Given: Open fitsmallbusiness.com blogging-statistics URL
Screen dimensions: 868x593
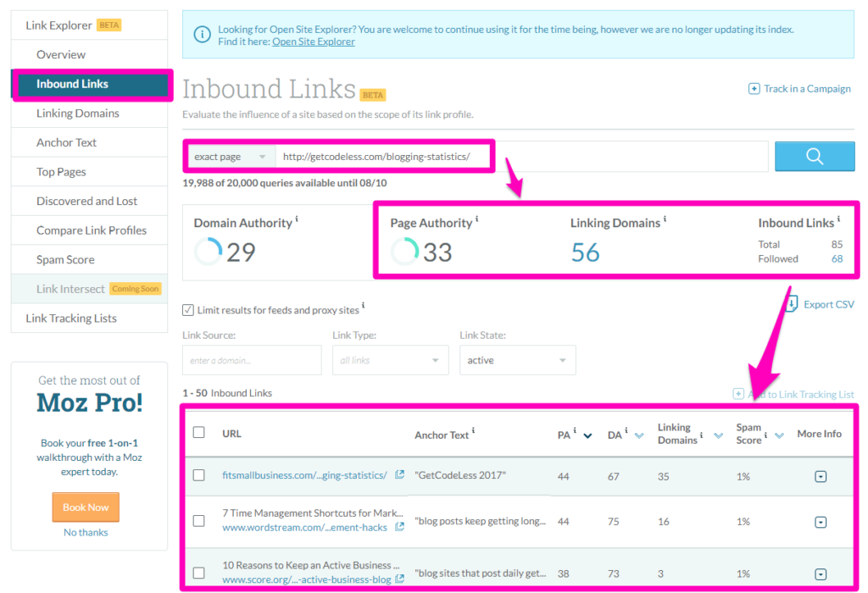Looking at the screenshot, I should pos(304,475).
